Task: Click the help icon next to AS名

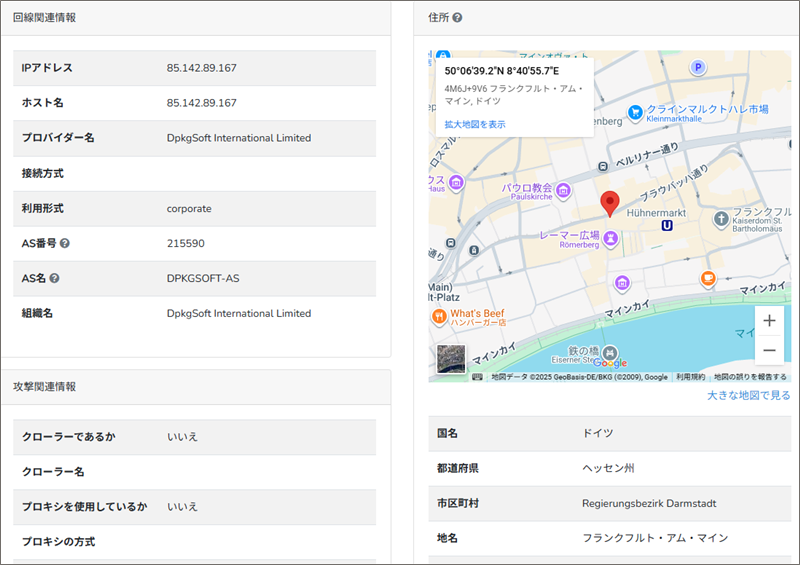Action: (55, 278)
